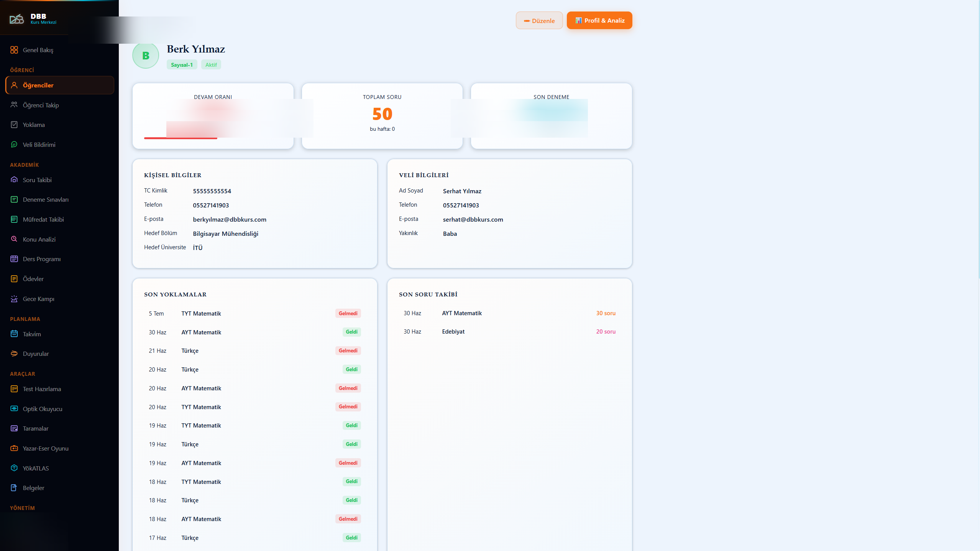Click the Genel Bakış dashboard icon
The image size is (980, 551).
tap(14, 50)
